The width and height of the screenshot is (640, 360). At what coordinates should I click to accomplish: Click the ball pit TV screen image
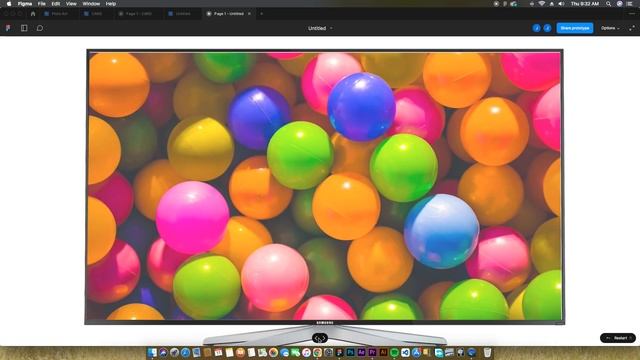pos(324,186)
